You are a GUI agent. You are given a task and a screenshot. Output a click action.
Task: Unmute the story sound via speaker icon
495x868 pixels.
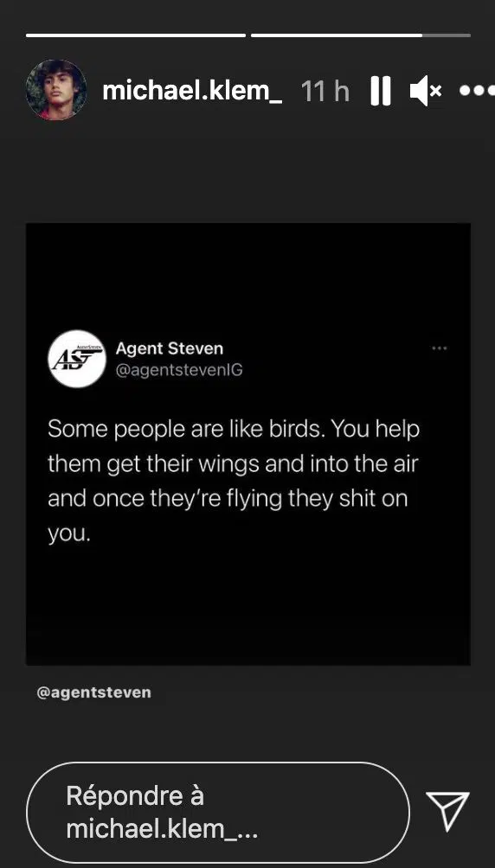(x=425, y=91)
